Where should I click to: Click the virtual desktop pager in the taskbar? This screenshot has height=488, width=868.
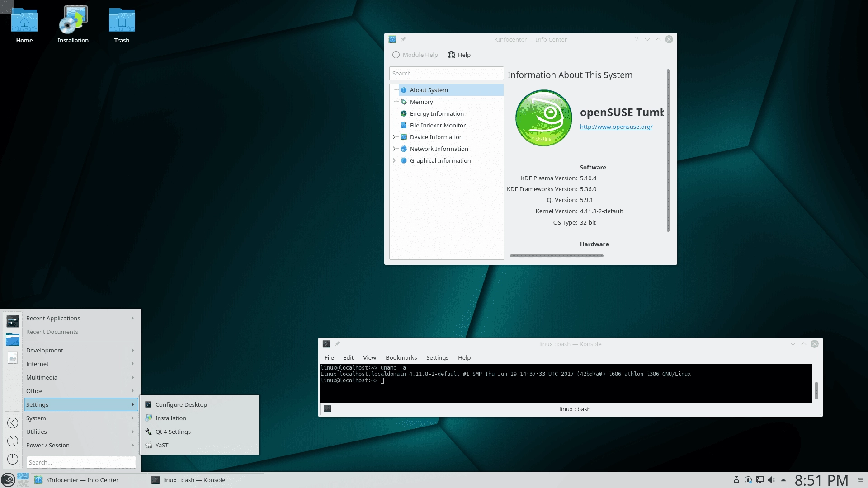[23, 480]
